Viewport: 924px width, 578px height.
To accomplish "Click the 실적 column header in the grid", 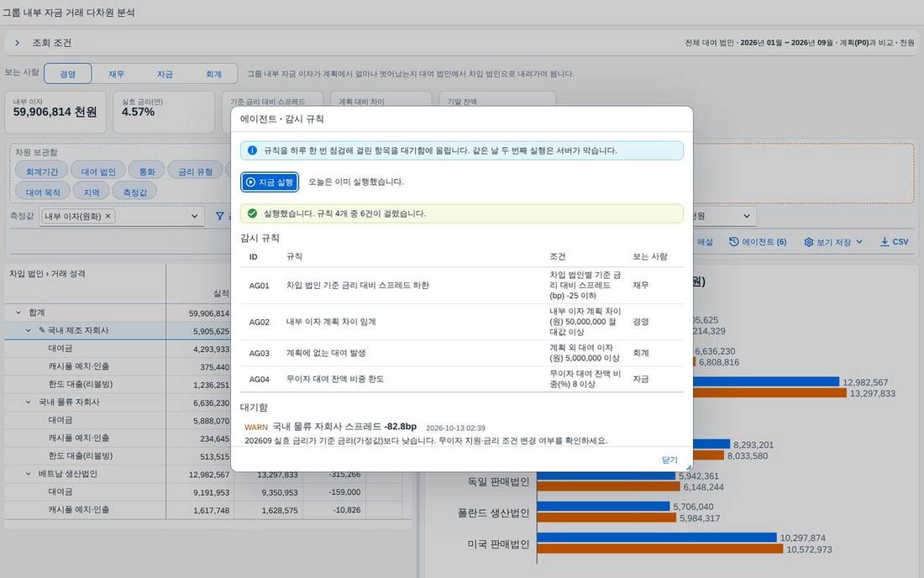I will click(221, 293).
